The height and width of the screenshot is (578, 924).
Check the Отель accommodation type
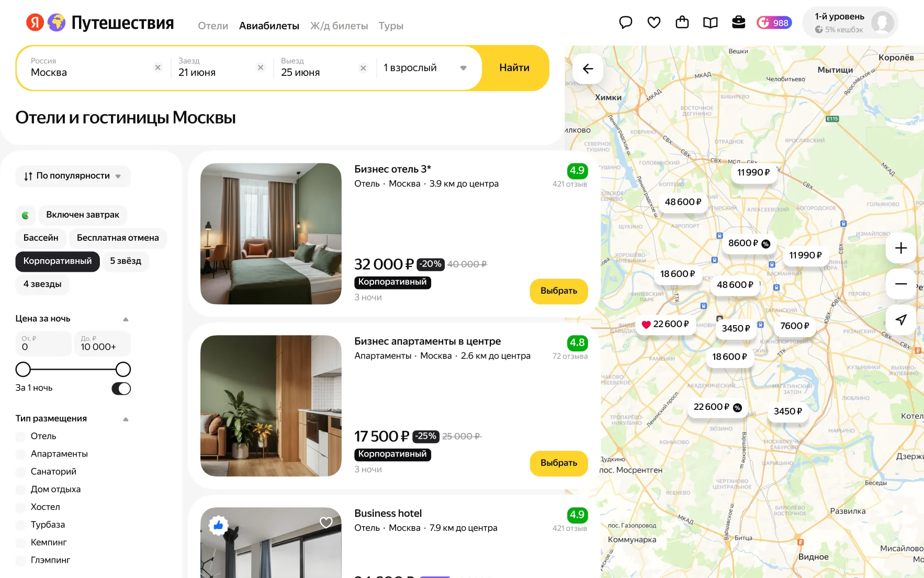[21, 437]
